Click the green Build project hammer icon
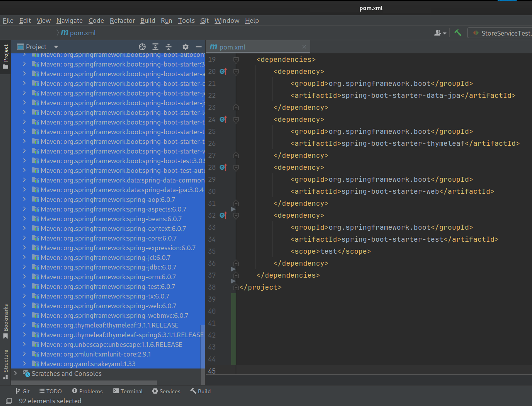The image size is (532, 406). click(458, 33)
